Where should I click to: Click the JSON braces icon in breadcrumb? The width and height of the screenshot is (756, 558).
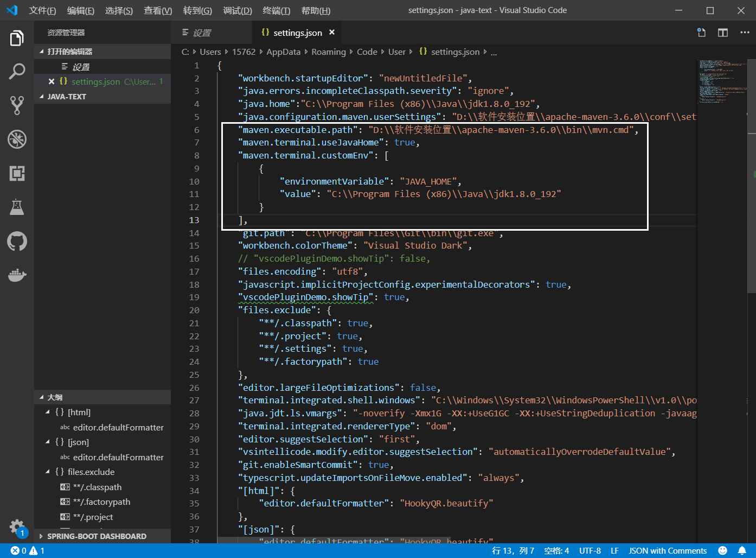pos(423,52)
